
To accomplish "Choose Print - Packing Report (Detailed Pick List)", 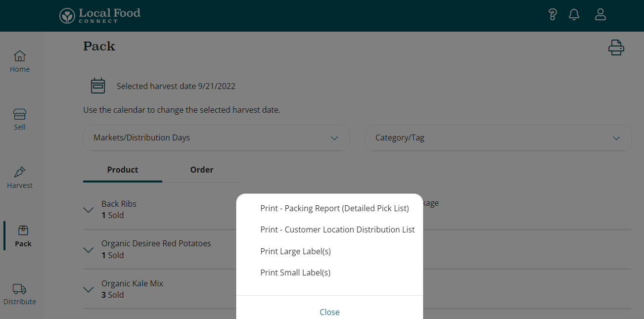I will click(x=334, y=208).
